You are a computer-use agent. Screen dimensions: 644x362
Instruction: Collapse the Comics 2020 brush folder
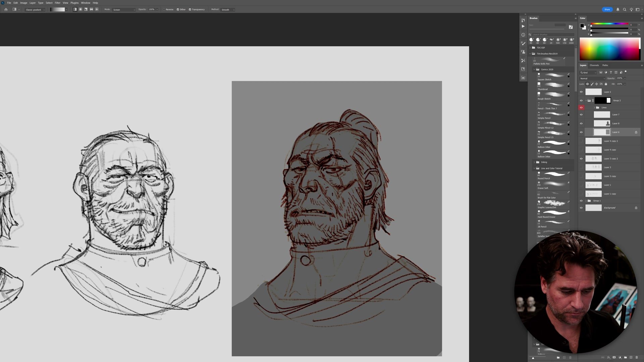click(534, 69)
